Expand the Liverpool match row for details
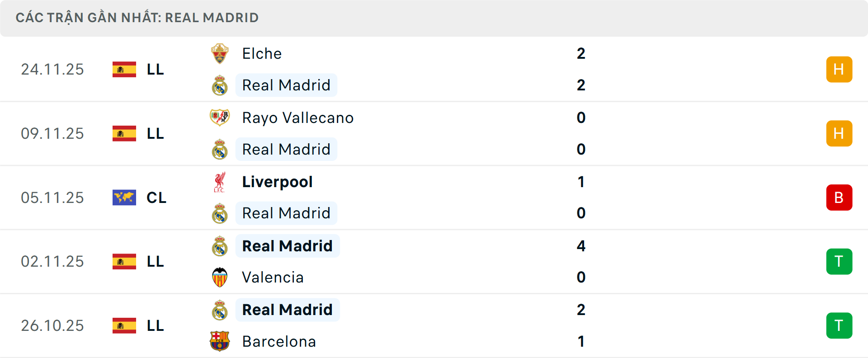The image size is (868, 358). pos(434,198)
